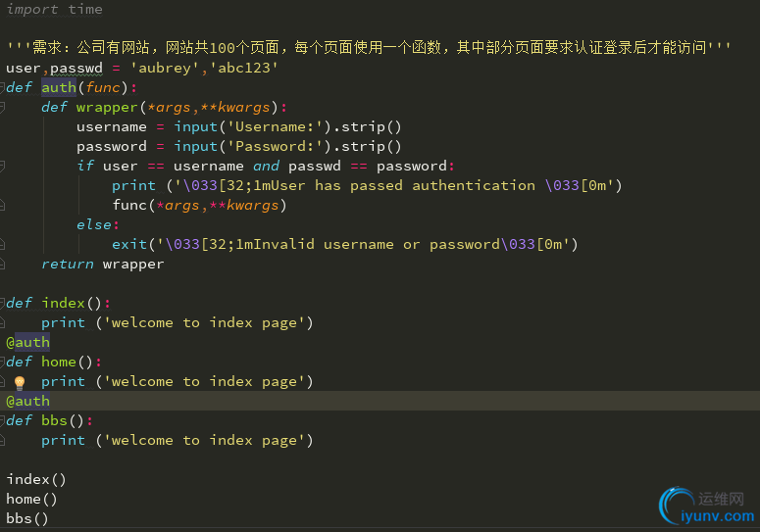Click the exit() invalid password line
The width and height of the screenshot is (760, 532).
[343, 244]
